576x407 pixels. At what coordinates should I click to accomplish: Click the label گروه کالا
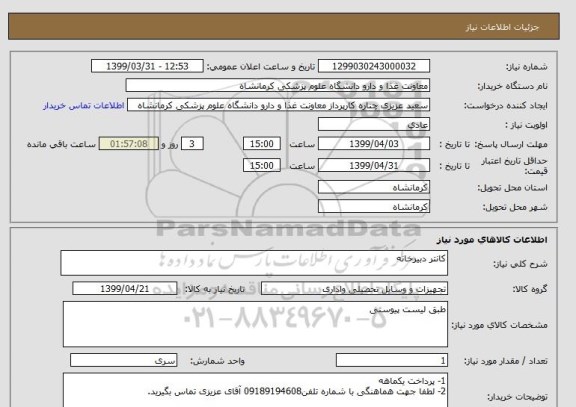tap(530, 289)
